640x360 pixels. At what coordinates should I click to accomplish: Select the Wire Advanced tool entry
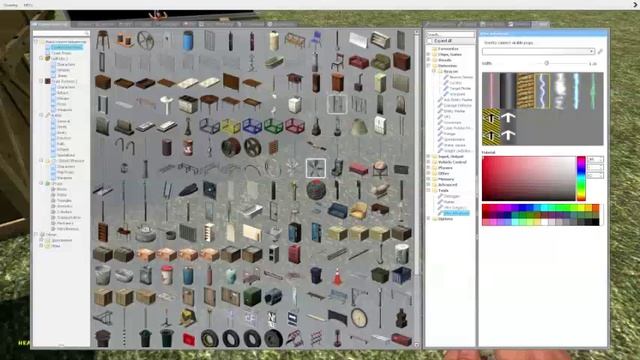pyautogui.click(x=456, y=213)
